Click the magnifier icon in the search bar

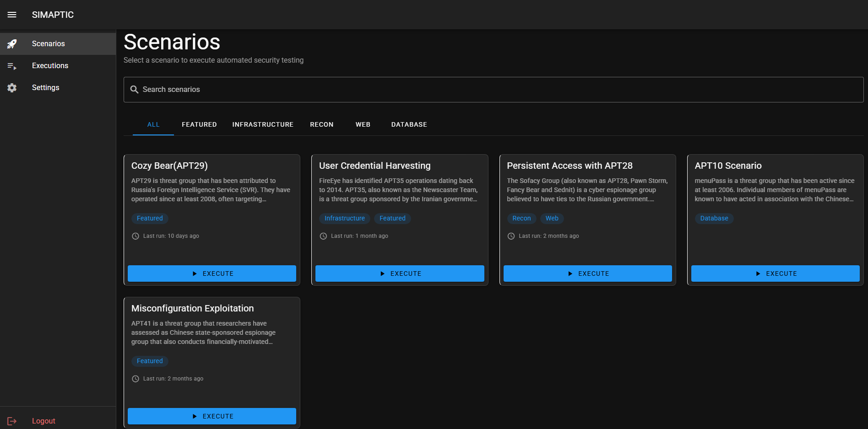(134, 89)
